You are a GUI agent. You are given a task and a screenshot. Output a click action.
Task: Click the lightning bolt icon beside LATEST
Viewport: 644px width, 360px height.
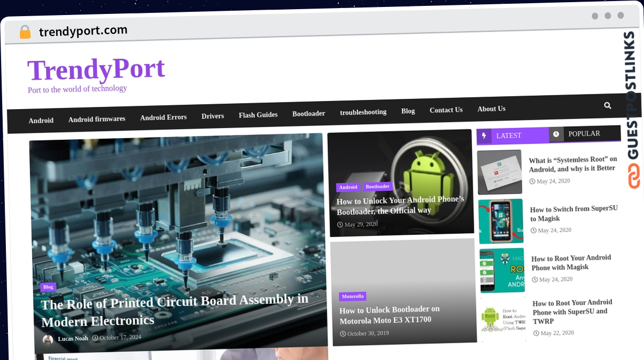point(484,136)
